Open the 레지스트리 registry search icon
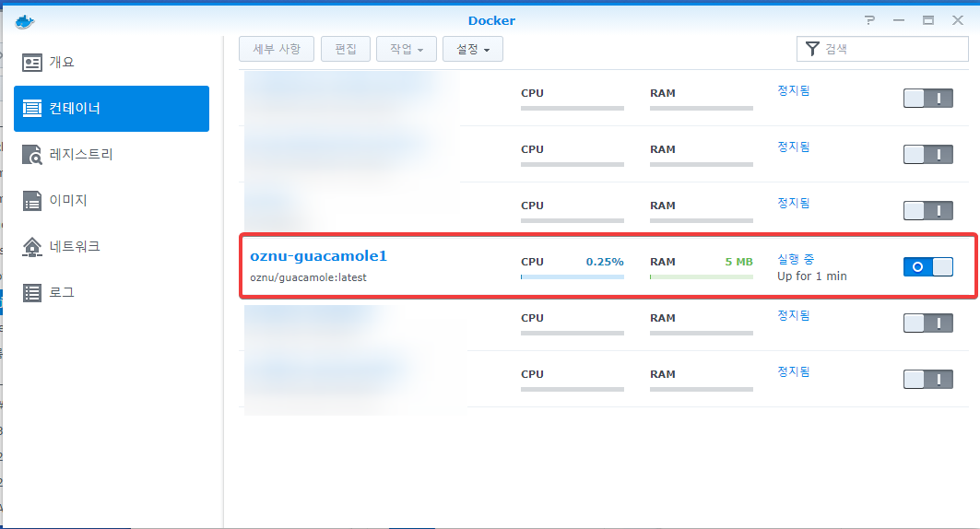 coord(32,155)
